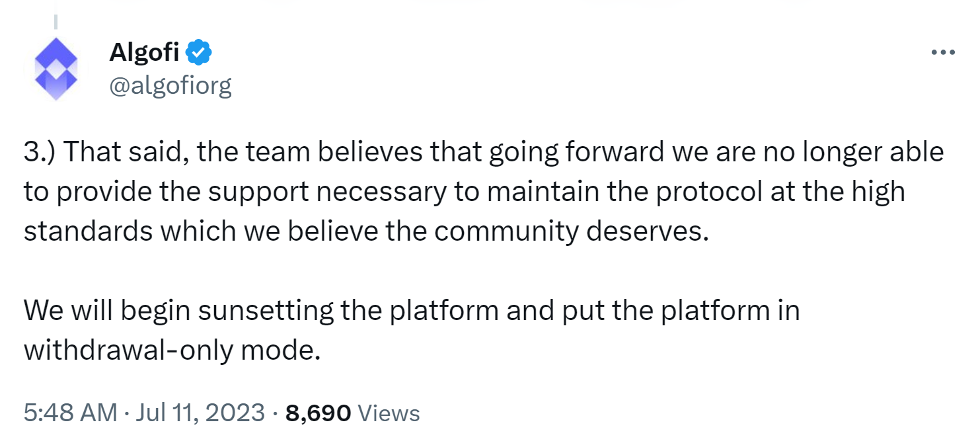The image size is (980, 445).
Task: Open the @algofiorg handle link
Action: pyautogui.click(x=170, y=85)
